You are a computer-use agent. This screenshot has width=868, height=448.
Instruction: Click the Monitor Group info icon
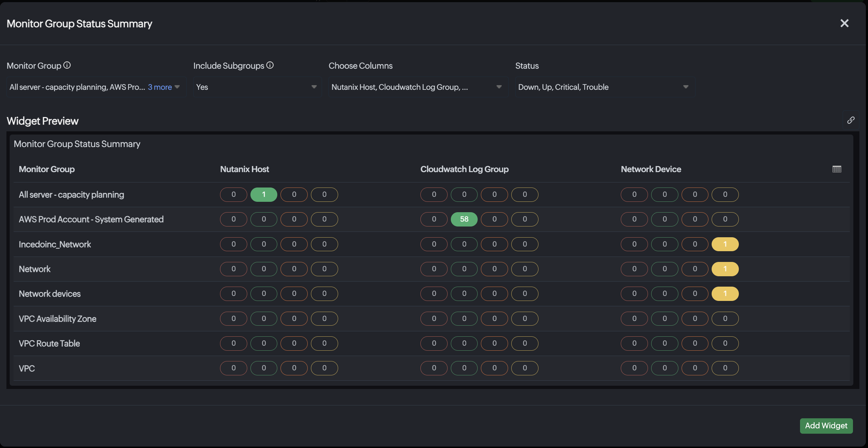tap(67, 65)
